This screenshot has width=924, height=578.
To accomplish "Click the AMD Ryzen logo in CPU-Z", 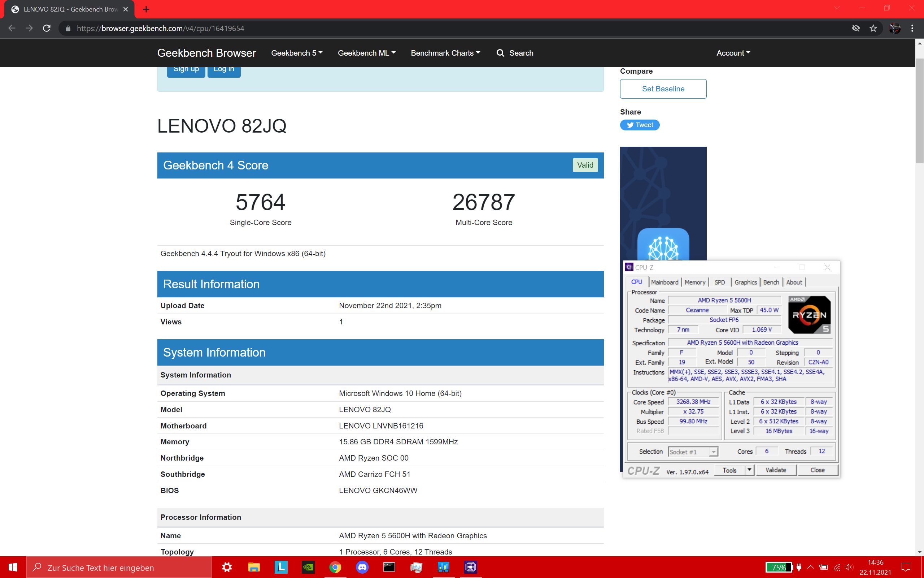I will coord(810,315).
